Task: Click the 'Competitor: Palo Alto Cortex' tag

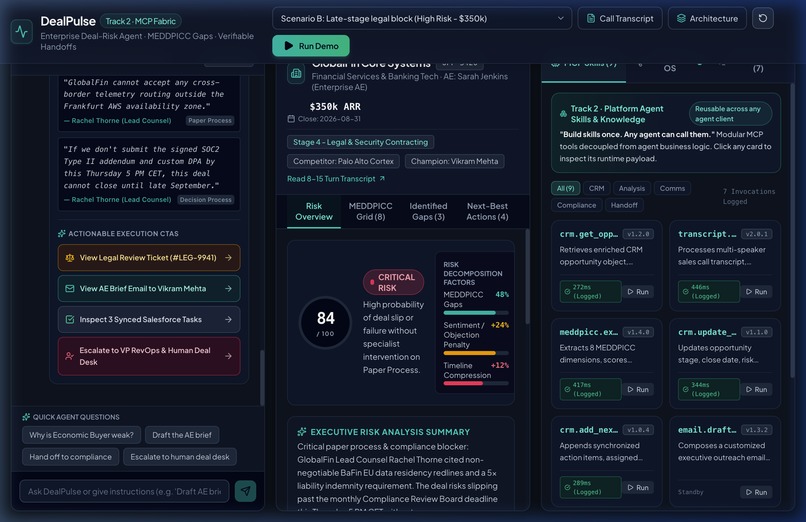Action: [343, 161]
